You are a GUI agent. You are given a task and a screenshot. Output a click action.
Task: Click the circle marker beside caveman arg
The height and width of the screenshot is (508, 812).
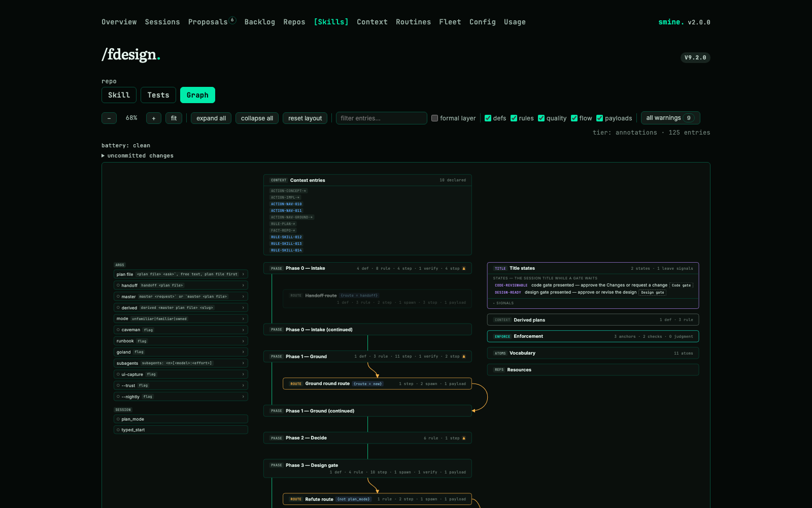(118, 330)
